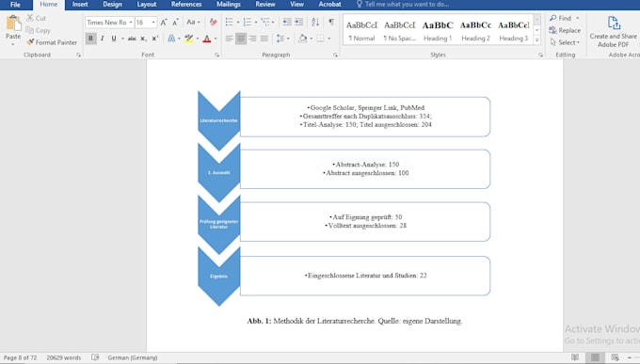The image size is (640, 364).
Task: Open Paragraph dialog launcher
Action: click(x=335, y=55)
